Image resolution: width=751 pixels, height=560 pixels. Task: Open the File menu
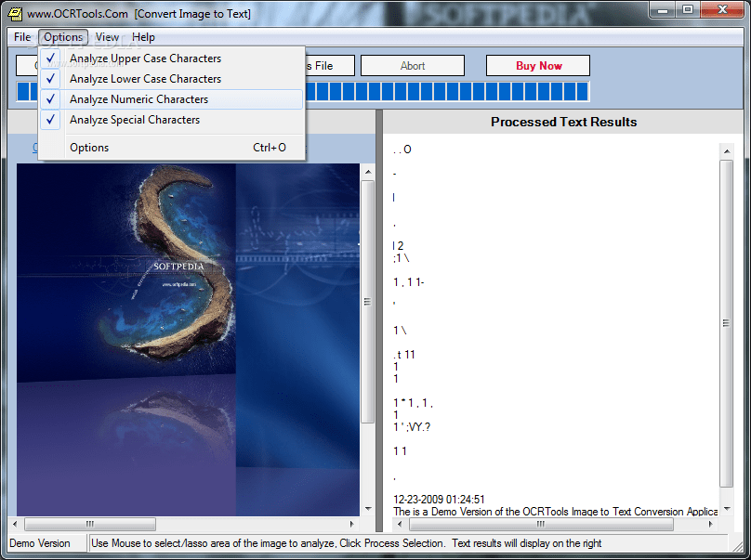[x=22, y=37]
